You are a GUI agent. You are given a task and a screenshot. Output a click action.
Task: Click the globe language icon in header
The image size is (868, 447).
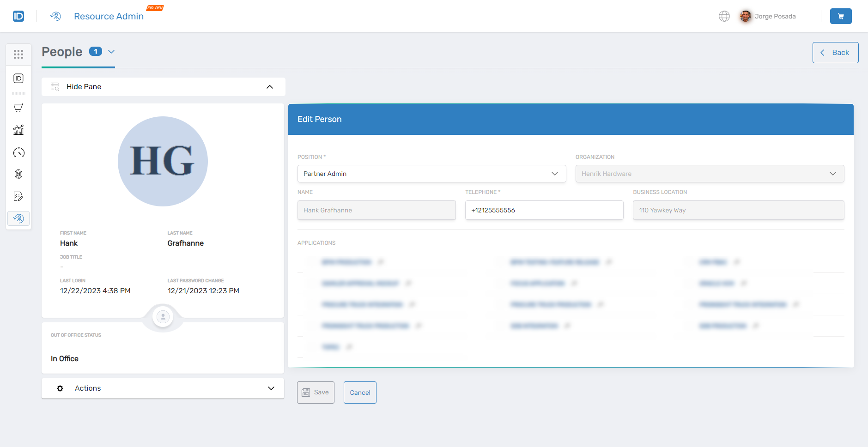724,16
